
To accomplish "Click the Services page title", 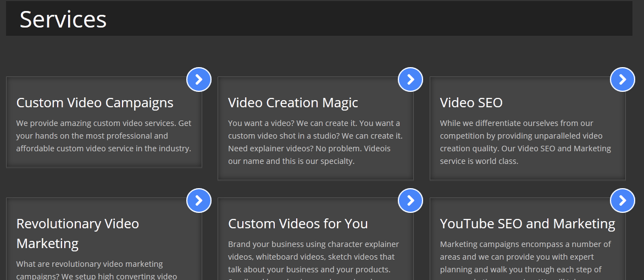I will pyautogui.click(x=63, y=19).
